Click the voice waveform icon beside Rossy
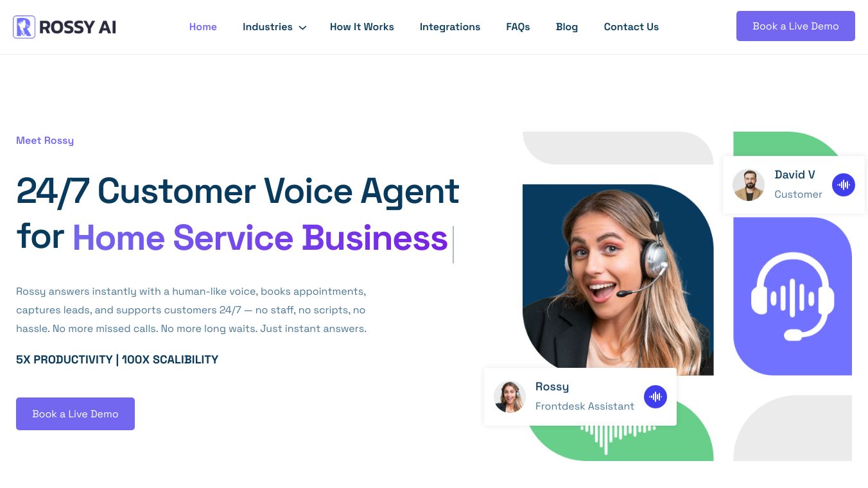Screen dimensions: 868x488 655,397
